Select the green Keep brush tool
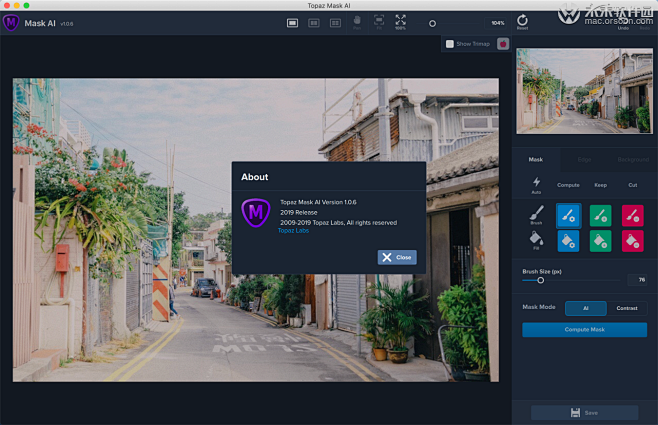Image resolution: width=658 pixels, height=425 pixels. point(600,214)
